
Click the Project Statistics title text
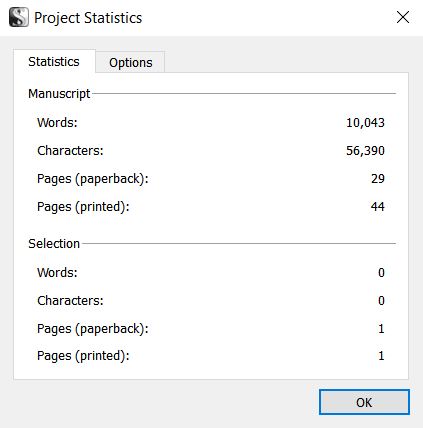pyautogui.click(x=88, y=18)
